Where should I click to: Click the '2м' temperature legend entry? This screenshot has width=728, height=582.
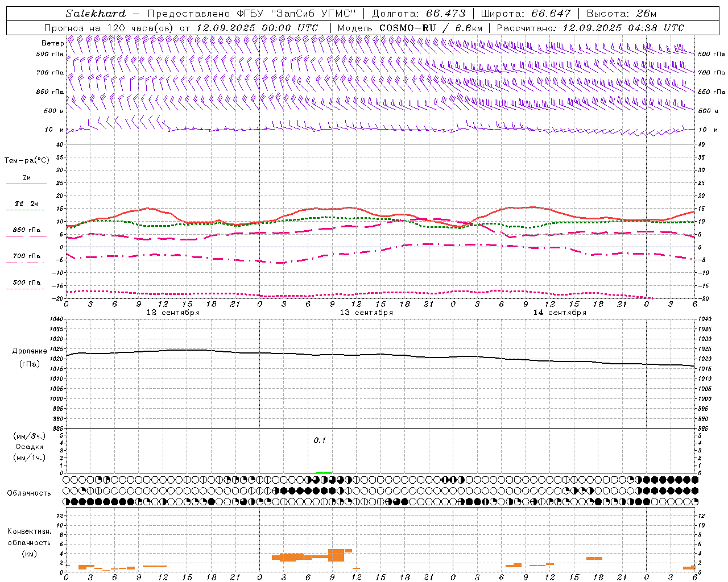27,177
